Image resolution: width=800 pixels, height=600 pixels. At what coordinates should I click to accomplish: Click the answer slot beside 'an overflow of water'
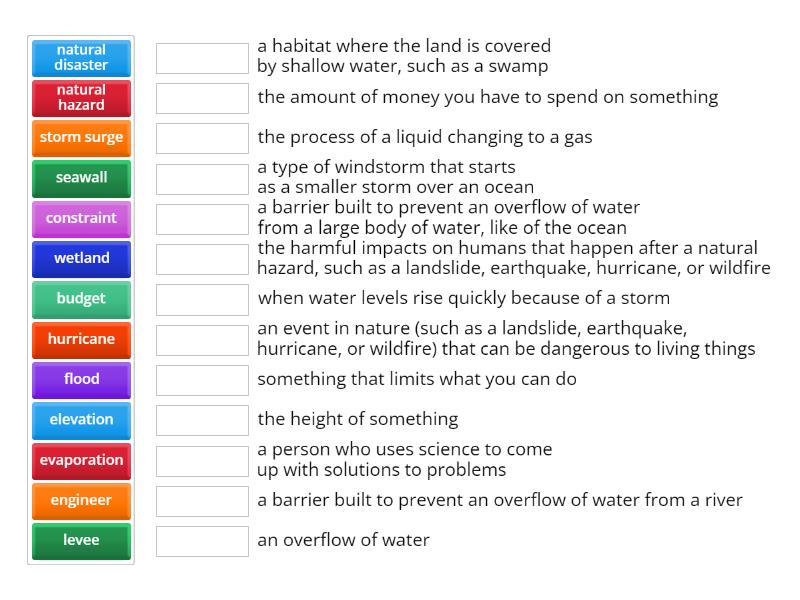(x=202, y=541)
